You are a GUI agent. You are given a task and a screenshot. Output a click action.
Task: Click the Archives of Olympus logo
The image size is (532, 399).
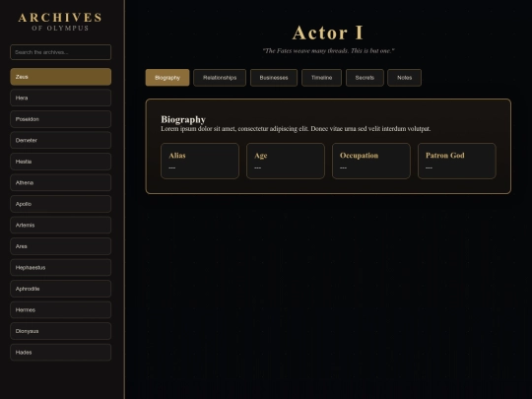(x=60, y=22)
